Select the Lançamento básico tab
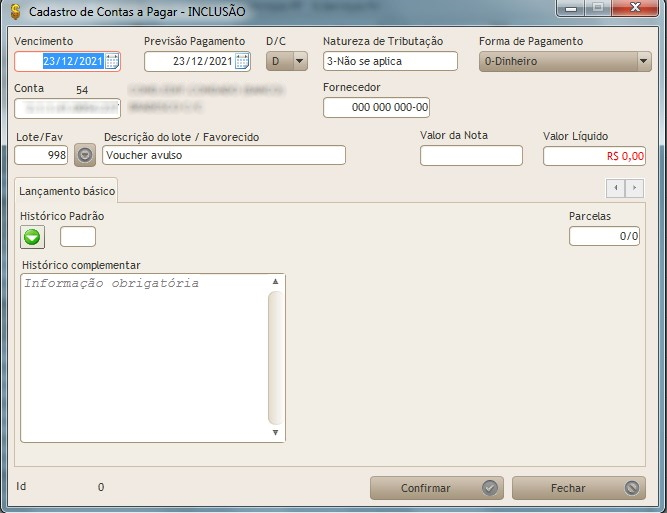 click(67, 190)
